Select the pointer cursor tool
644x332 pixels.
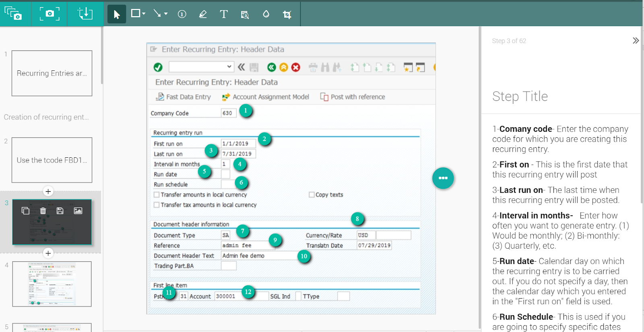click(117, 14)
